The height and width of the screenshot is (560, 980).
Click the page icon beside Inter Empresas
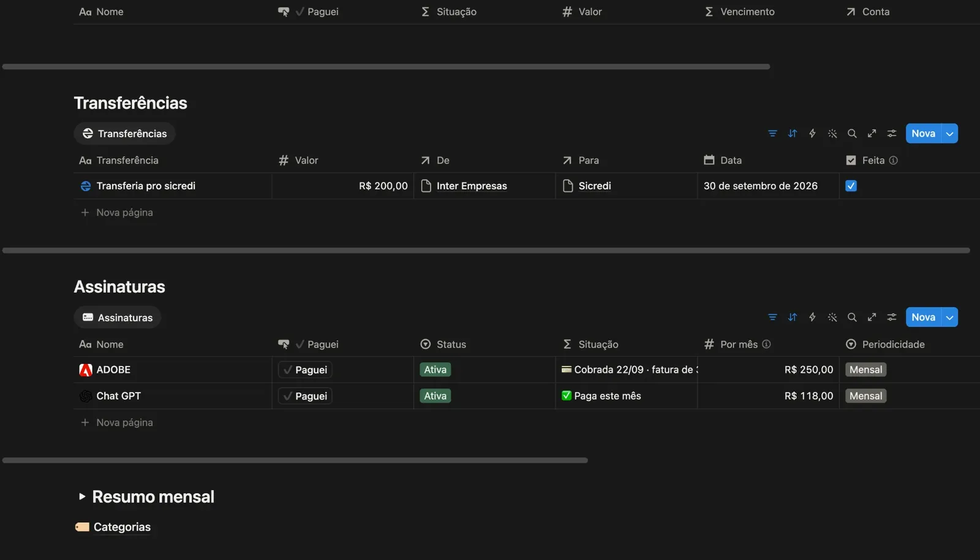tap(426, 186)
